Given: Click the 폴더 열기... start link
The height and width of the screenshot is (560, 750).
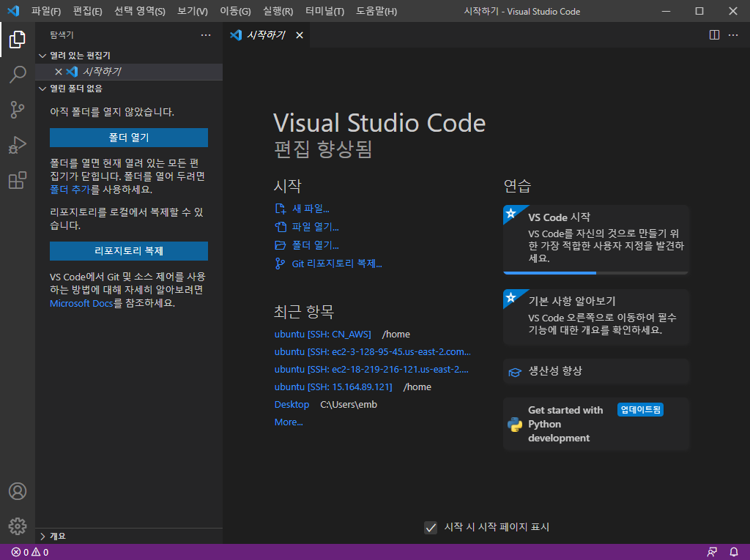Looking at the screenshot, I should (307, 245).
